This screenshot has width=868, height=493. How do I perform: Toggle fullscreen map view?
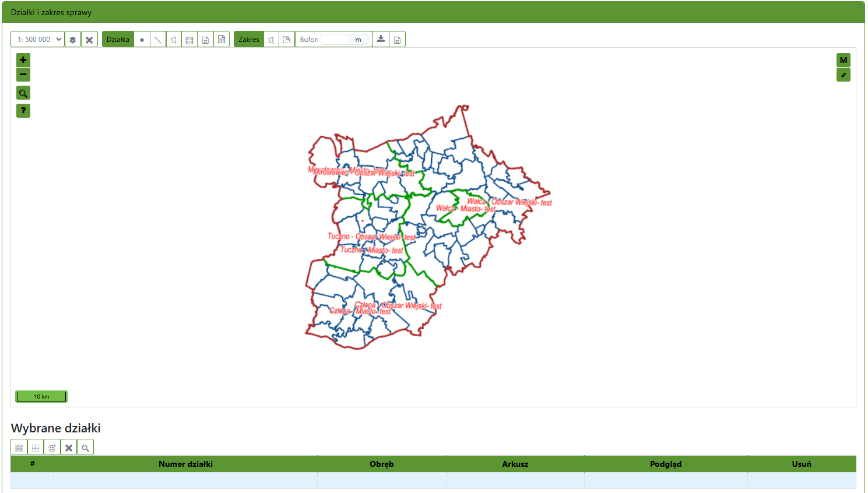pos(843,75)
